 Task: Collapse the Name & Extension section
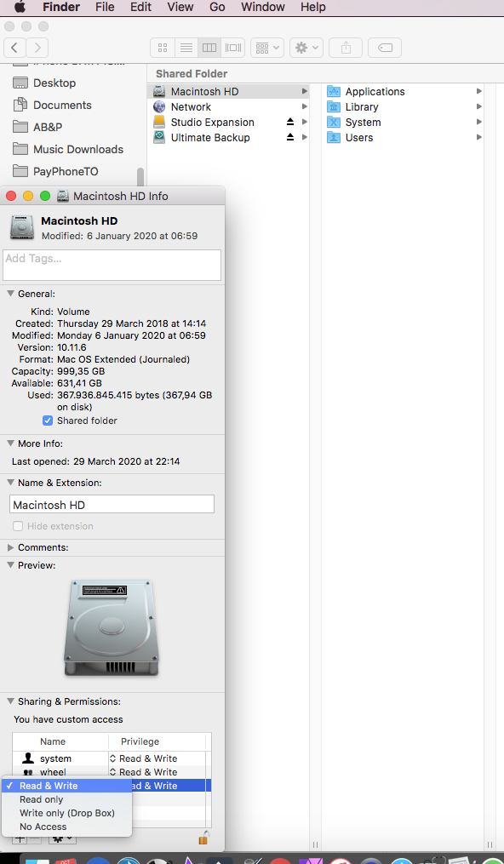(10, 482)
